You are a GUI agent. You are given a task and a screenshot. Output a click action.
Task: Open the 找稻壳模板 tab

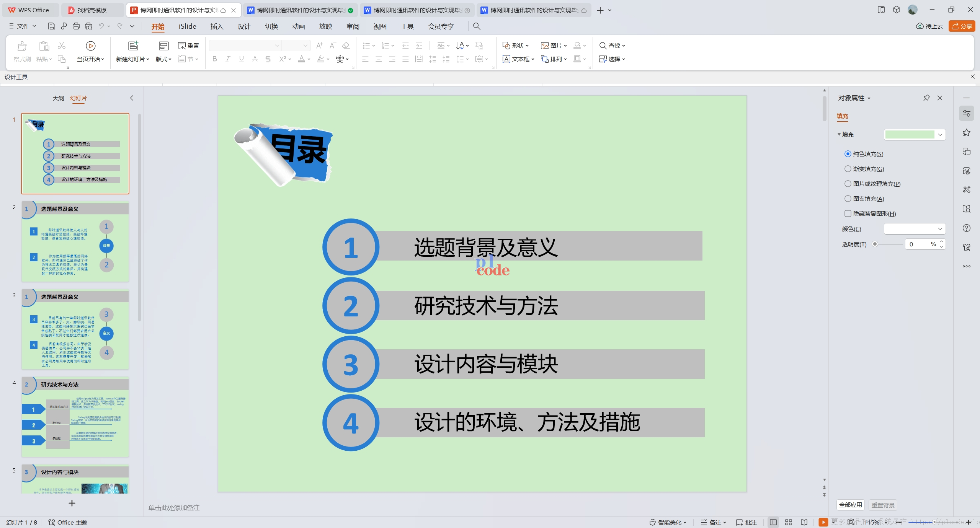point(92,10)
